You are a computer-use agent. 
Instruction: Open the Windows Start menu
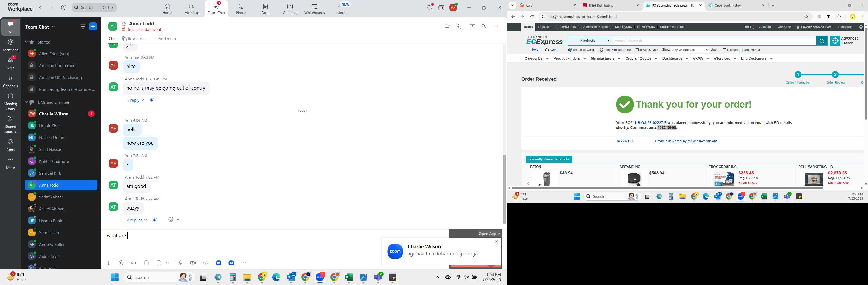tap(115, 277)
